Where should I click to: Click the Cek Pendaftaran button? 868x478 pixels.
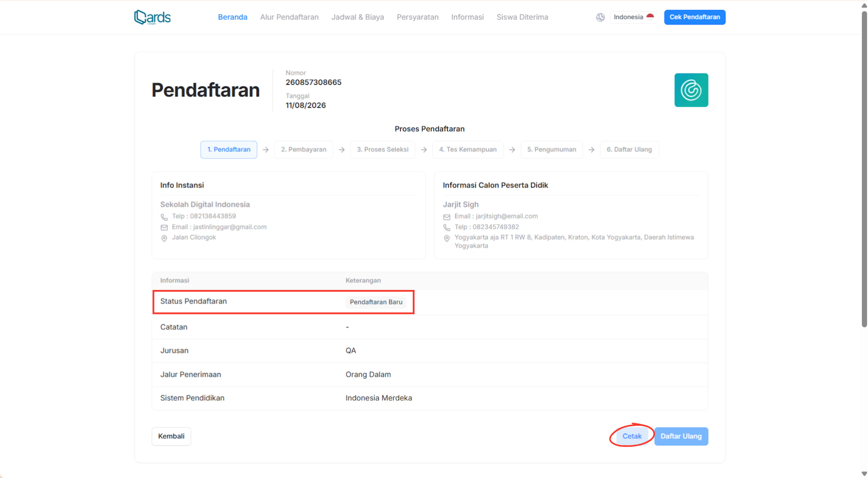694,17
